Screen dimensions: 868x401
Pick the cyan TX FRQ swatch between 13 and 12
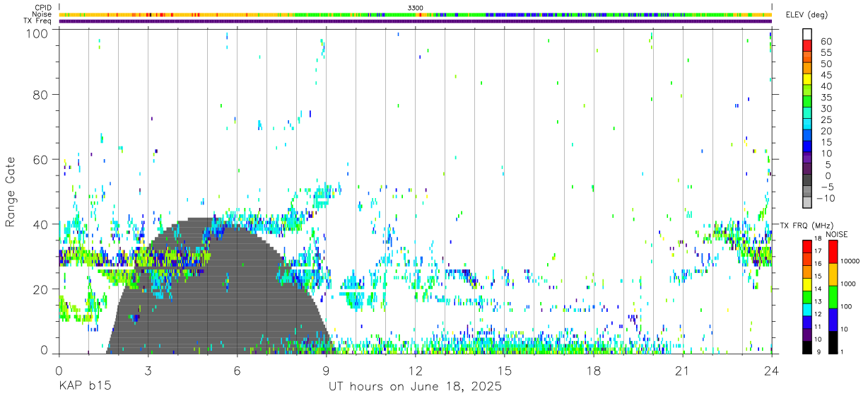tap(807, 309)
